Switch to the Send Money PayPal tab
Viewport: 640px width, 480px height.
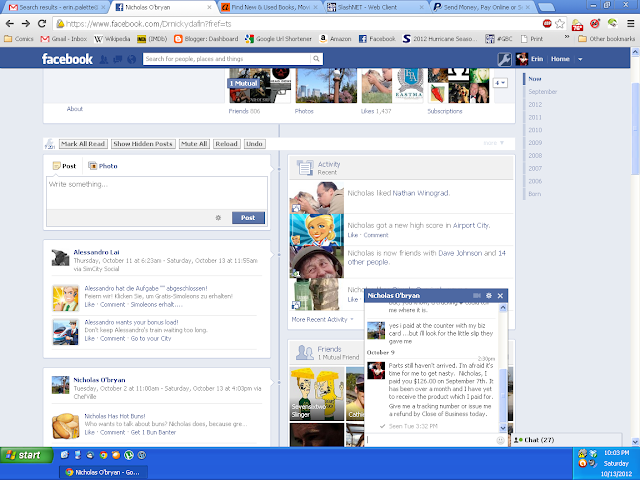tap(482, 7)
